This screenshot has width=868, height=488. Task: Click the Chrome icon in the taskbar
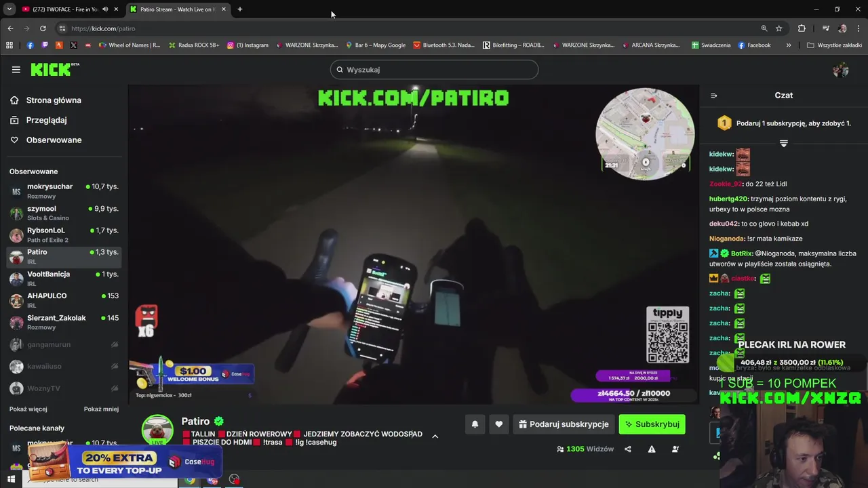[x=190, y=479]
